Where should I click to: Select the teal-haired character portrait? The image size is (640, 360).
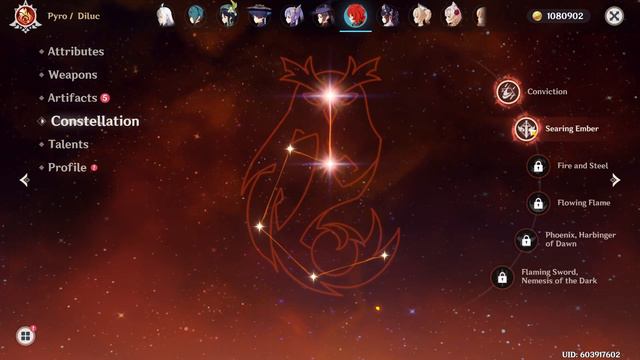click(x=196, y=16)
